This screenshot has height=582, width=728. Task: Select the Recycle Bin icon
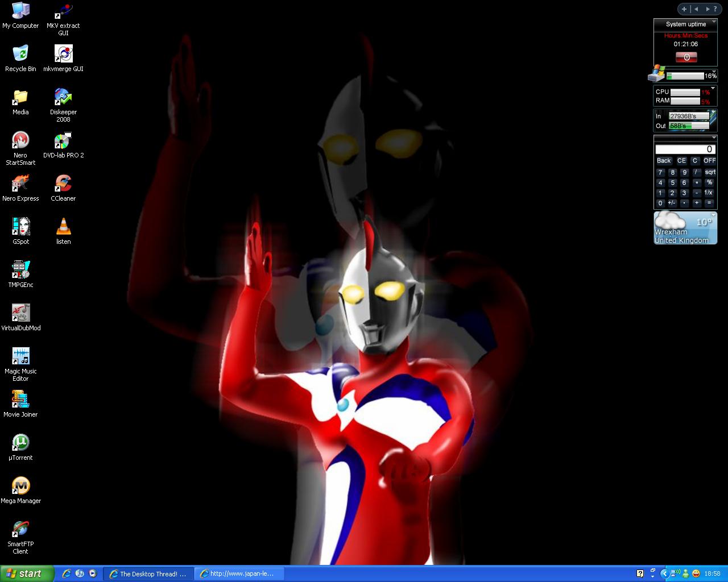pyautogui.click(x=20, y=59)
